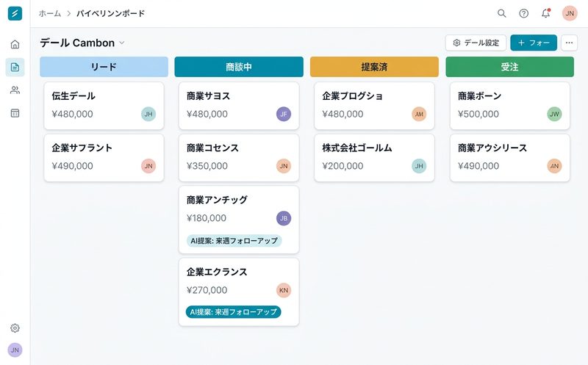Viewport: 588px width, 365px height.
Task: Click ¥480,000 on 商業サヨス card
Action: [x=207, y=114]
